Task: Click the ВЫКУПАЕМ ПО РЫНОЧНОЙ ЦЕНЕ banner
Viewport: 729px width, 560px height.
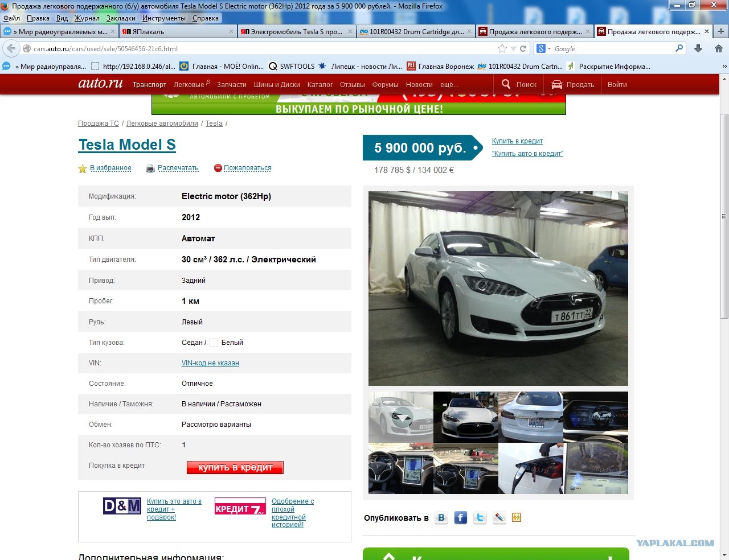Action: (x=359, y=105)
